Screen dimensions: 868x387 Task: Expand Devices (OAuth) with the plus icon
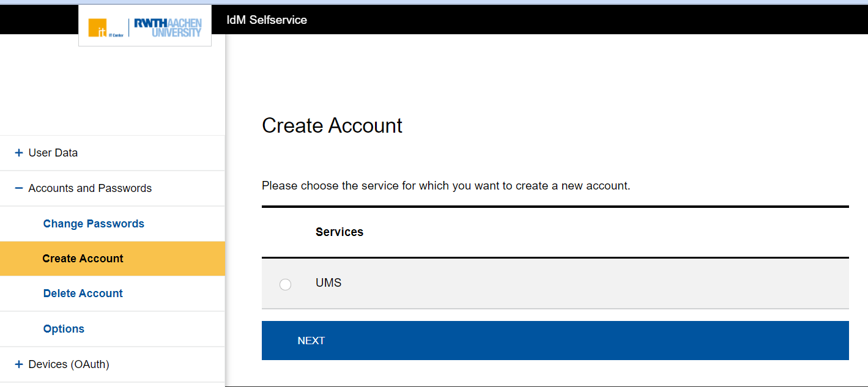pyautogui.click(x=19, y=364)
